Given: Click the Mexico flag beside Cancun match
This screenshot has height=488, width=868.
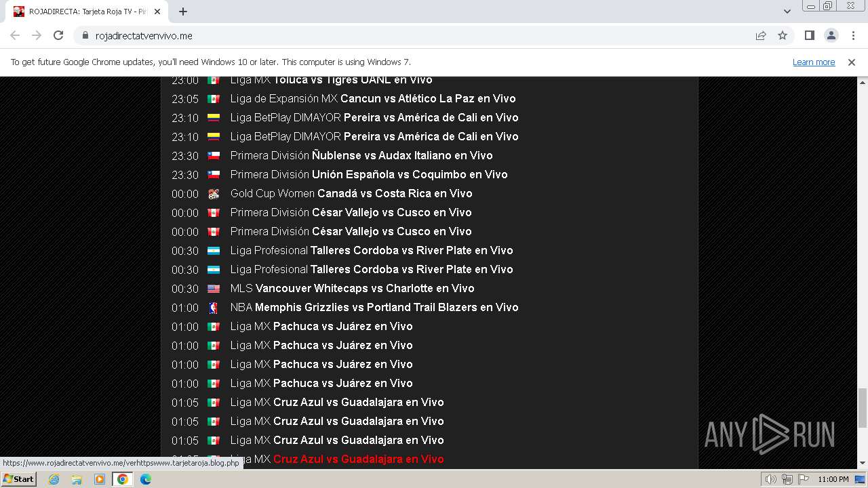Looking at the screenshot, I should 214,99.
